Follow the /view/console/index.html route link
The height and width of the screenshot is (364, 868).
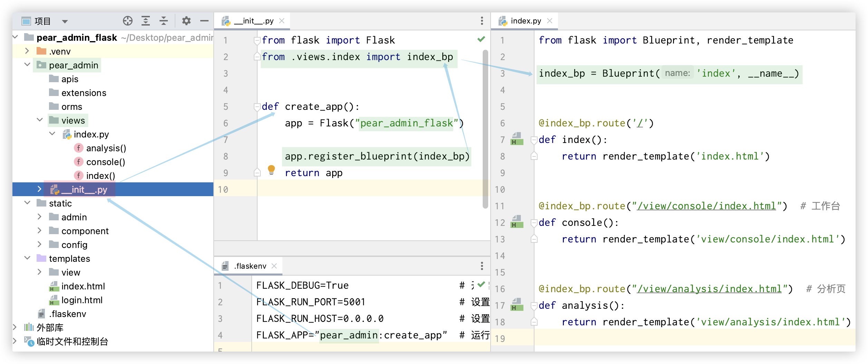coord(706,206)
